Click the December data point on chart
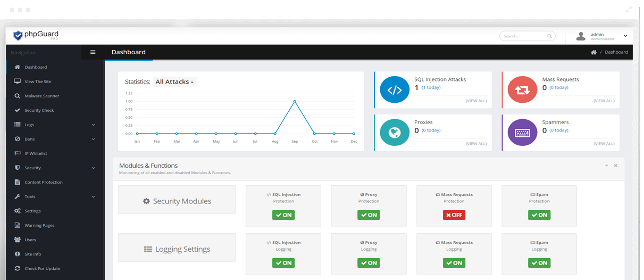Viewport: 644px width, 280px height. (x=354, y=134)
